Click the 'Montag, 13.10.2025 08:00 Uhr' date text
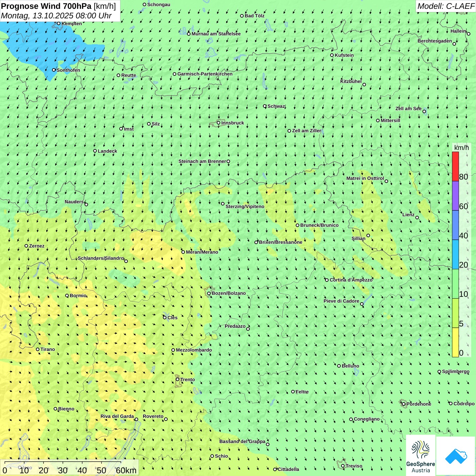 pos(56,16)
